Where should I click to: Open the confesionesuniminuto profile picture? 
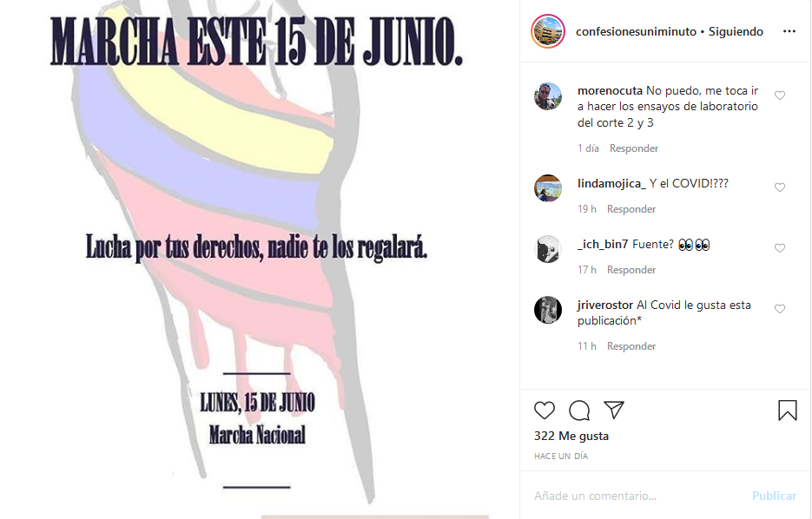548,31
